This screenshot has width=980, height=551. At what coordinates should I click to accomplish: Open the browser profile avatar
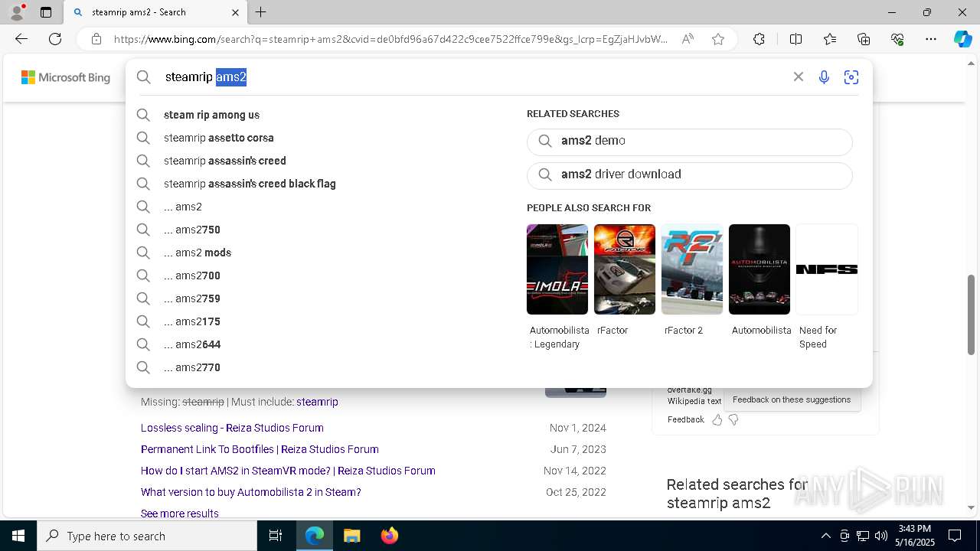(x=17, y=12)
